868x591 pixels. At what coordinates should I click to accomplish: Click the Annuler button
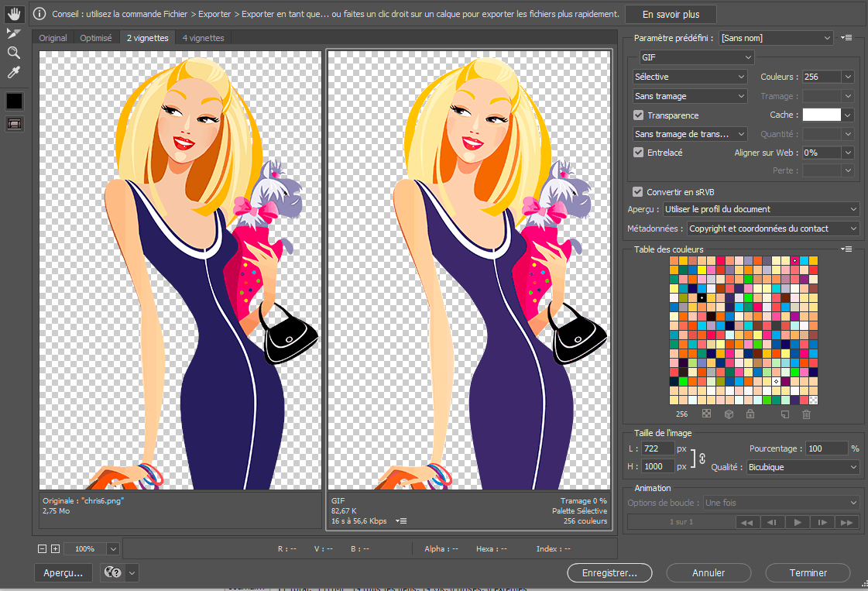[x=708, y=573]
